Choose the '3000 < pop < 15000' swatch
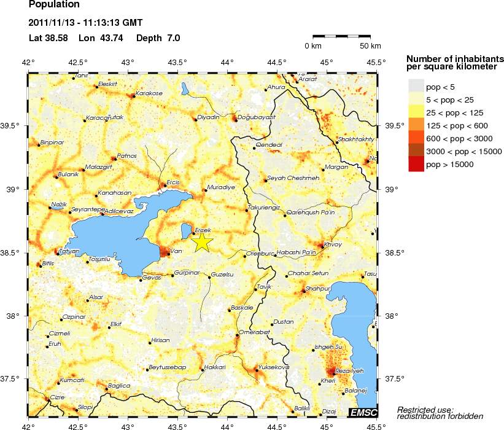504x430 pixels. (416, 151)
